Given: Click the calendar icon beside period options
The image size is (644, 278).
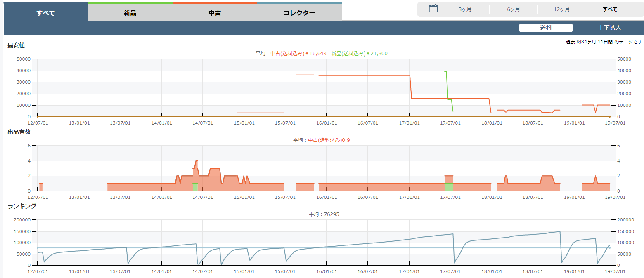Looking at the screenshot, I should click(433, 9).
